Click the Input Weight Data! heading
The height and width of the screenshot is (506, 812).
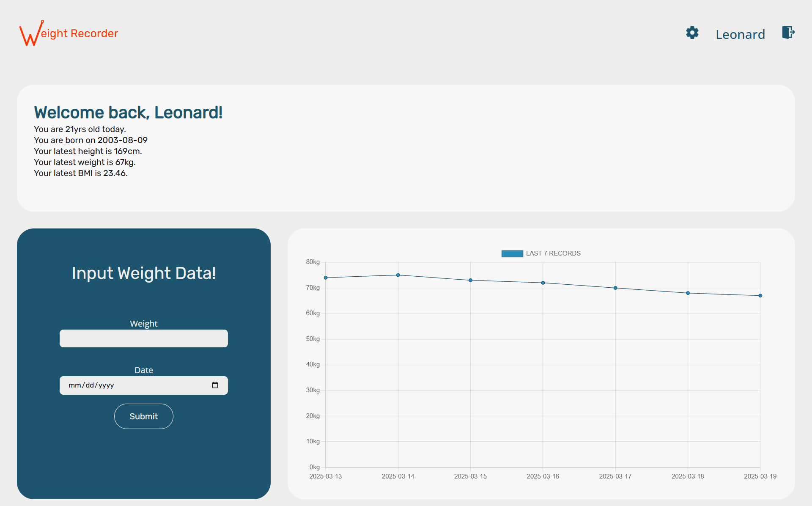click(143, 273)
